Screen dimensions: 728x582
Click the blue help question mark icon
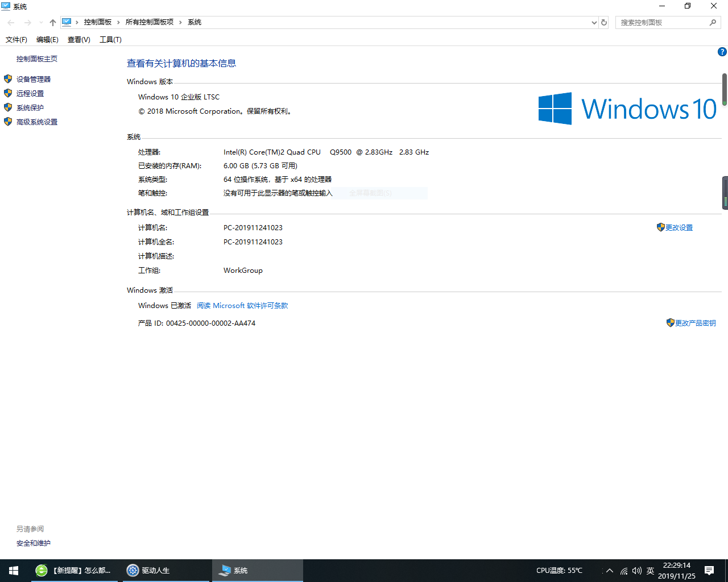[x=722, y=52]
